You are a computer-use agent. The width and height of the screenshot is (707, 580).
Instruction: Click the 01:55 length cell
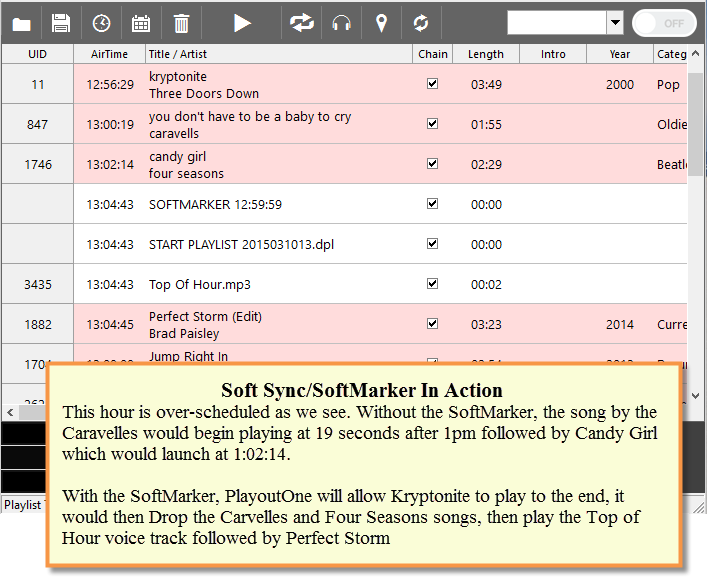(486, 124)
